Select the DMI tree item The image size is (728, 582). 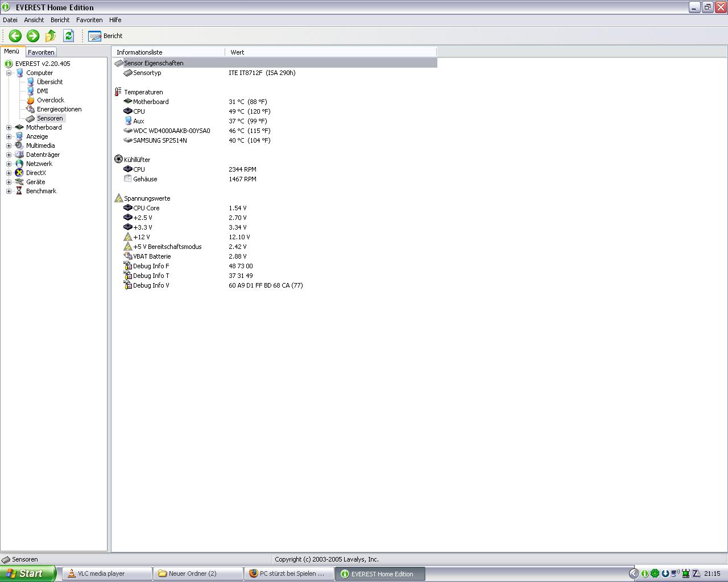[43, 91]
